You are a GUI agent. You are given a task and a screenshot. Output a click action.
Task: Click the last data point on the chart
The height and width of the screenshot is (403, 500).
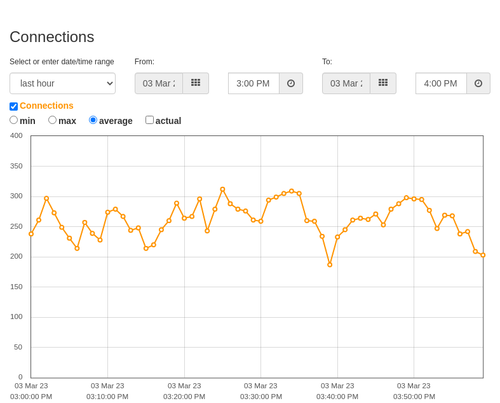(483, 255)
